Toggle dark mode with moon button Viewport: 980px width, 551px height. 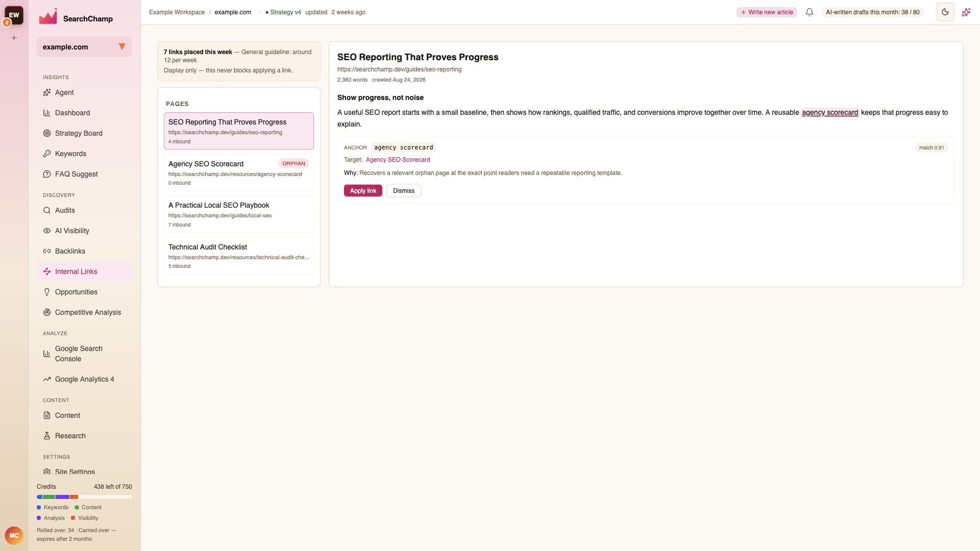[x=945, y=12]
